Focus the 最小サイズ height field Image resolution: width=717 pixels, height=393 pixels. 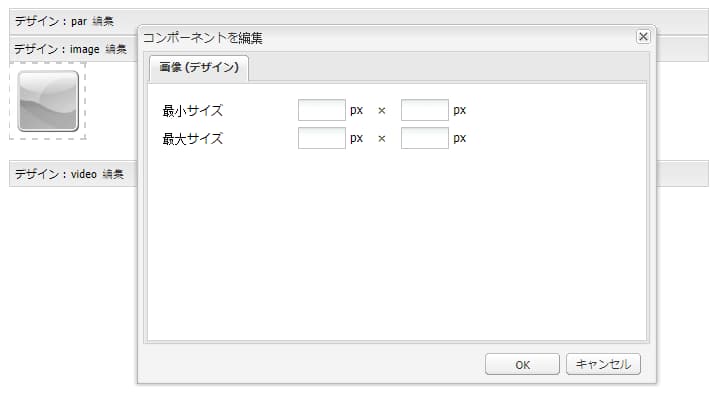pos(424,110)
